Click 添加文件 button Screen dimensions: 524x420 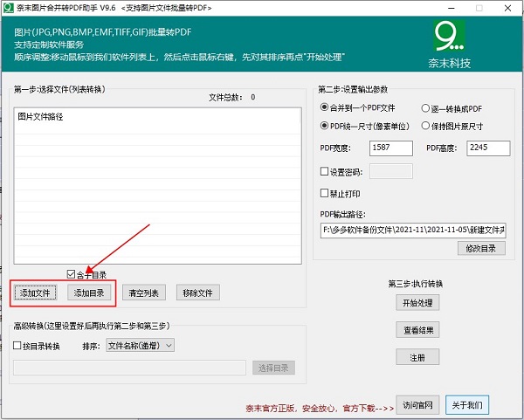click(35, 293)
